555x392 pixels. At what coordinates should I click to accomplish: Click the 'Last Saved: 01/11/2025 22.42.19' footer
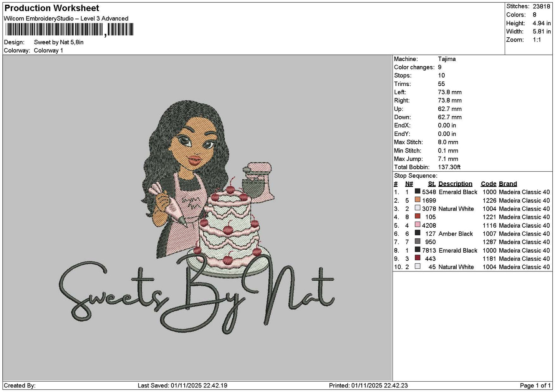182,385
